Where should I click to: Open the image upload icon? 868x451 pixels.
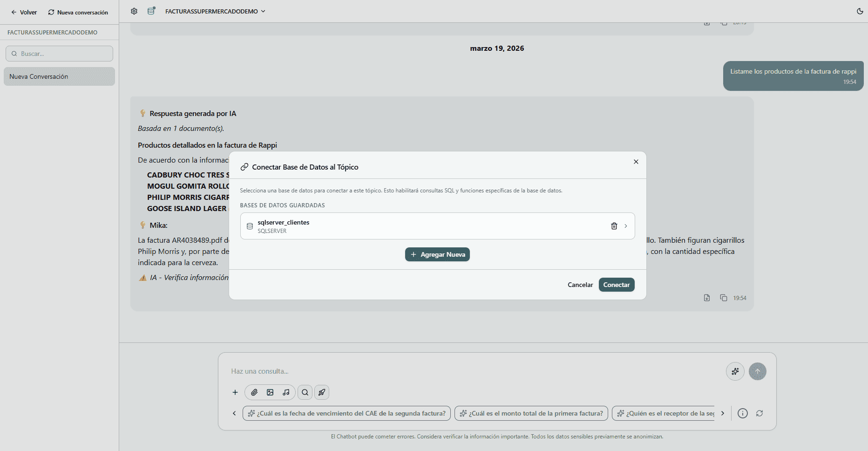[271, 392]
